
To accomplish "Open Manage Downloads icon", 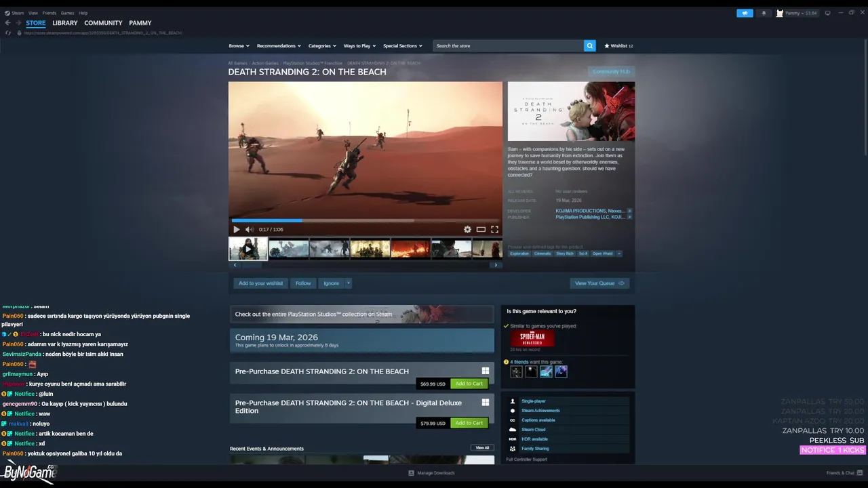I will pyautogui.click(x=412, y=473).
